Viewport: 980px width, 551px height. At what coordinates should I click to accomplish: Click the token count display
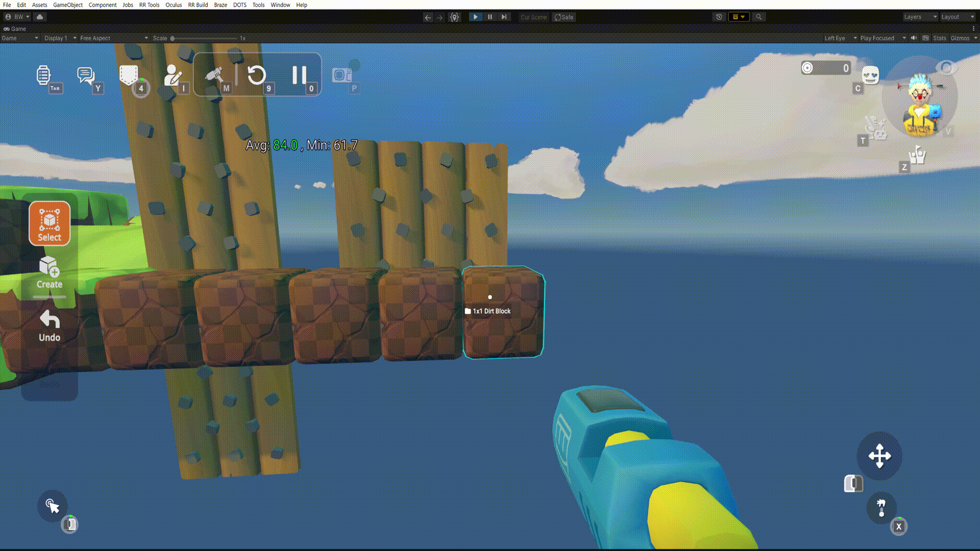826,68
